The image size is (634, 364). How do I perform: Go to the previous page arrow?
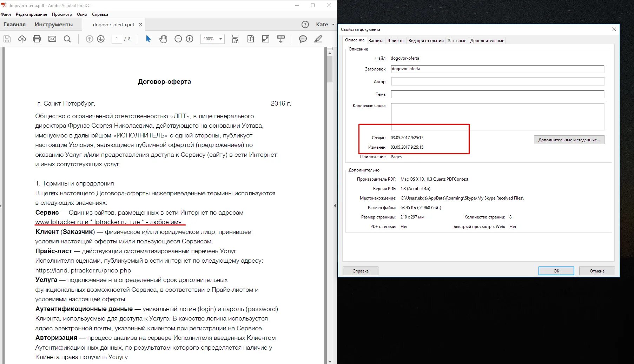pos(90,39)
